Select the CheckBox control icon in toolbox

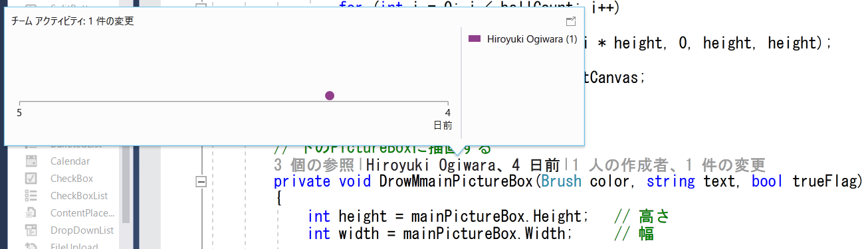pos(31,179)
